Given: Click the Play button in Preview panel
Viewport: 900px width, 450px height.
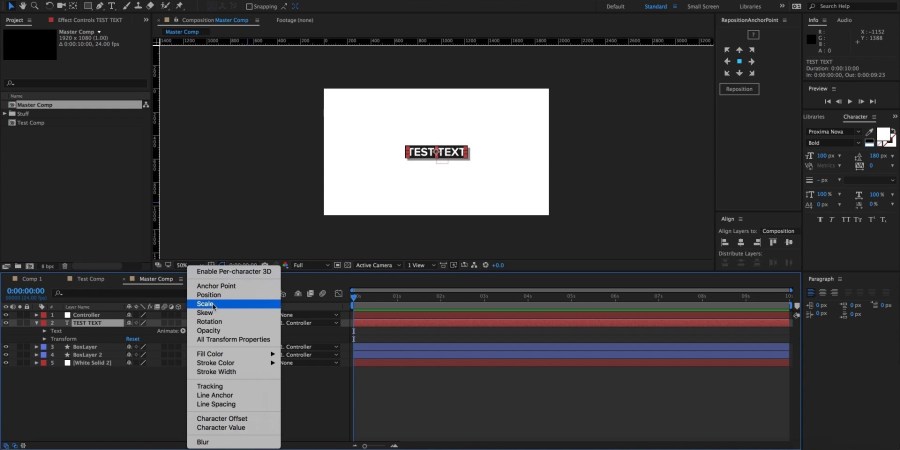Looking at the screenshot, I should (x=850, y=102).
